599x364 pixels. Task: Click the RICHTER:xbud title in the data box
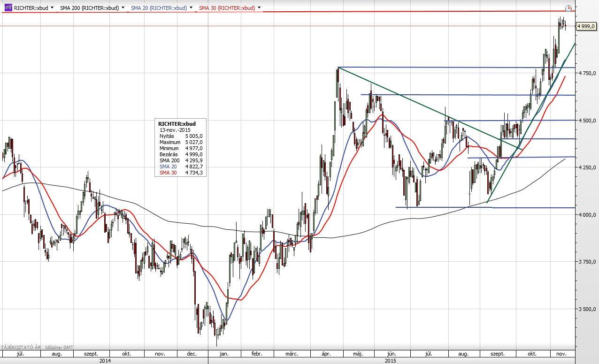177,123
